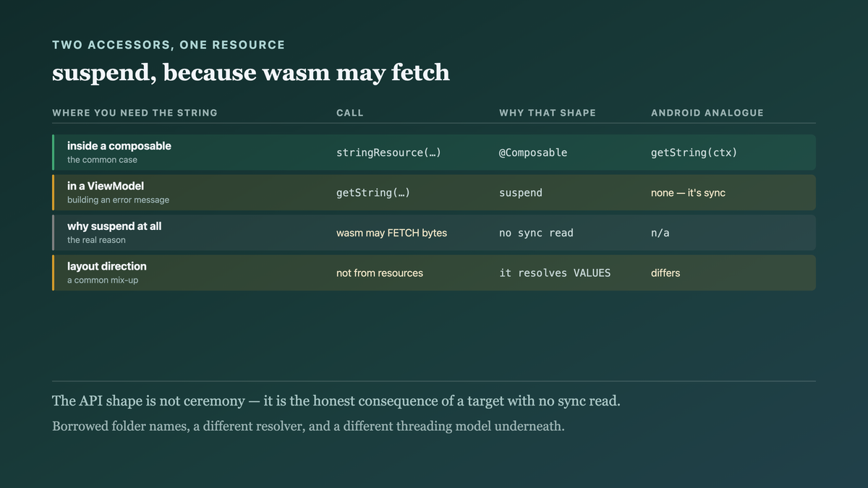Select the '@Composable' cell

tap(533, 153)
